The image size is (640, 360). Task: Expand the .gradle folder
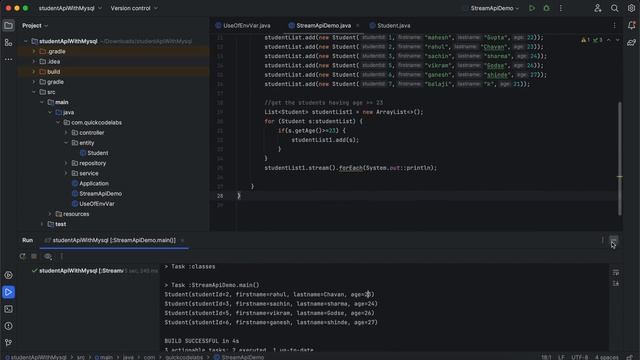click(x=34, y=51)
